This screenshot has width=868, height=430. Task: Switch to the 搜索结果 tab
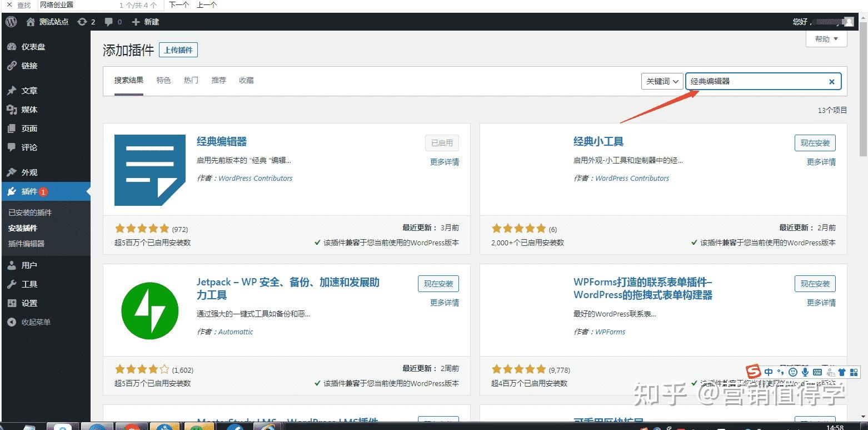[x=129, y=81]
